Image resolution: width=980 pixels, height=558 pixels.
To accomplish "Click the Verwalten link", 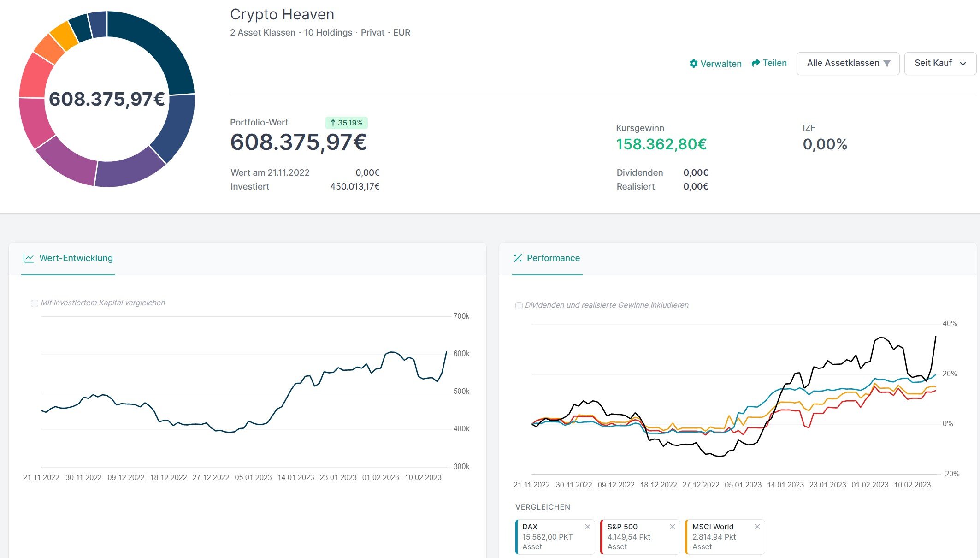I will click(x=720, y=64).
